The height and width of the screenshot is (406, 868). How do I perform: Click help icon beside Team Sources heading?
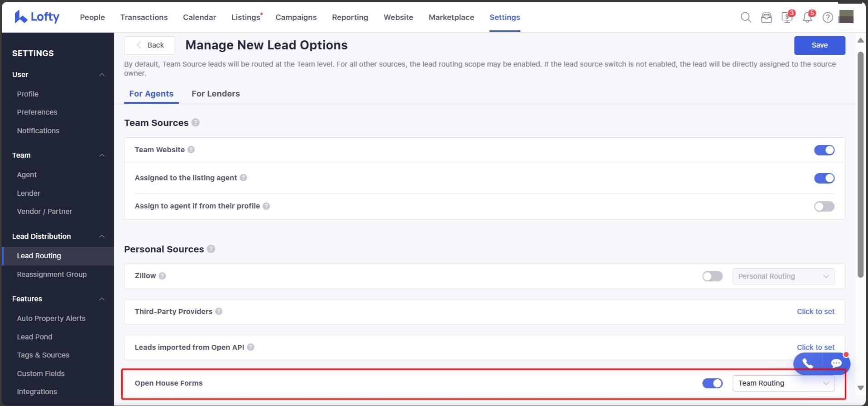click(196, 123)
